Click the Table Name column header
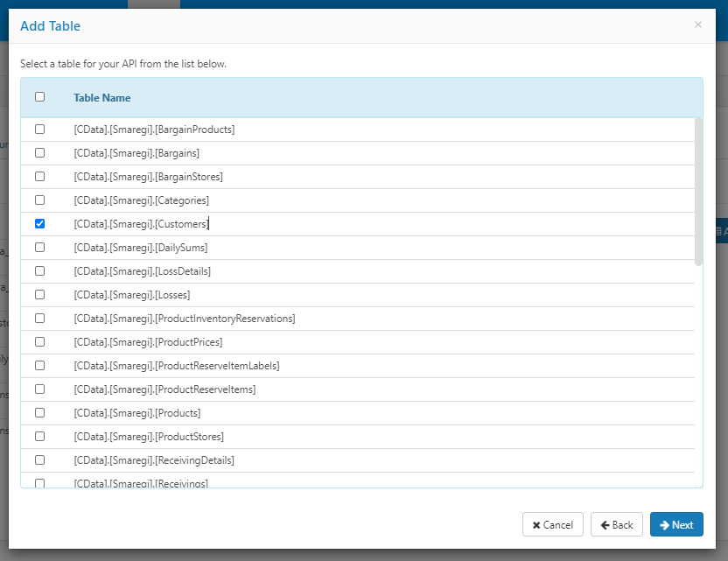Image resolution: width=728 pixels, height=561 pixels. coord(102,98)
